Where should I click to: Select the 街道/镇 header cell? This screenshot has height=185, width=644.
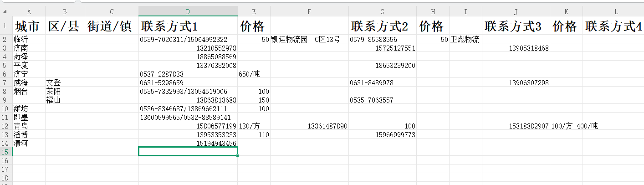[x=112, y=26]
